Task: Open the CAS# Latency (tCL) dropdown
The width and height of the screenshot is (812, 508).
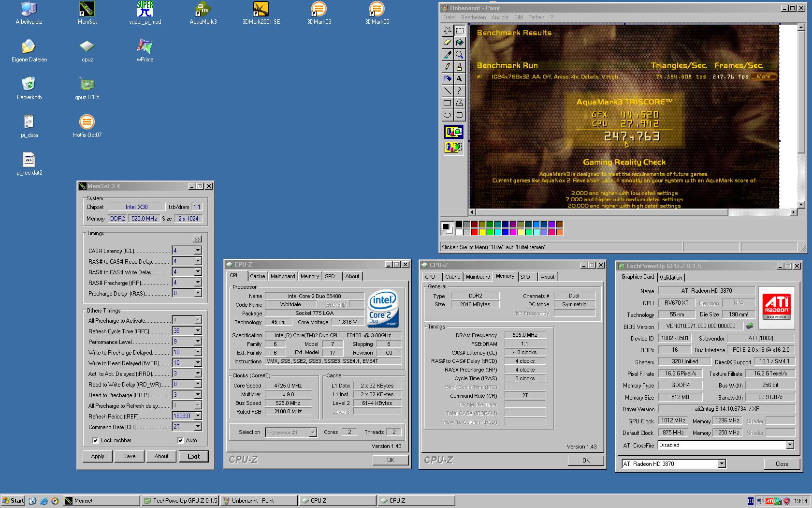Action: (x=198, y=251)
